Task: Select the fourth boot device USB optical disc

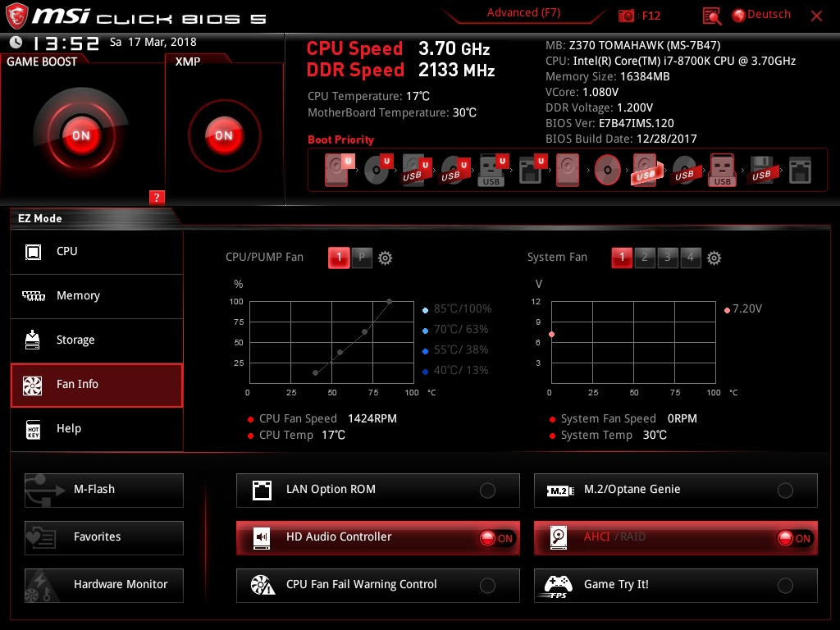Action: click(x=454, y=171)
